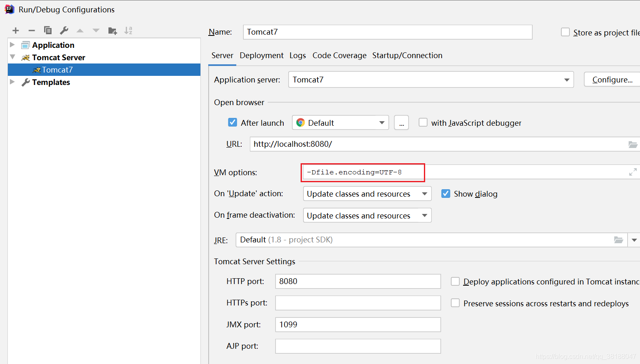640x364 pixels.
Task: Sort configurations alphabetically
Action: pyautogui.click(x=129, y=31)
